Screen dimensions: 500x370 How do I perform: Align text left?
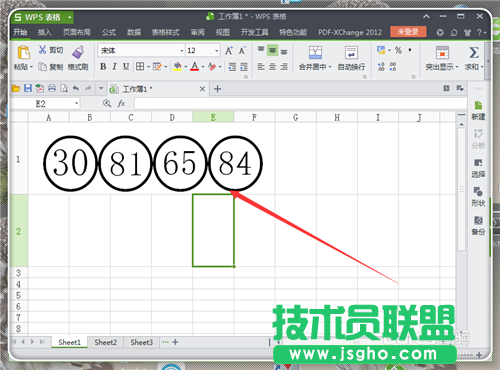(261, 67)
